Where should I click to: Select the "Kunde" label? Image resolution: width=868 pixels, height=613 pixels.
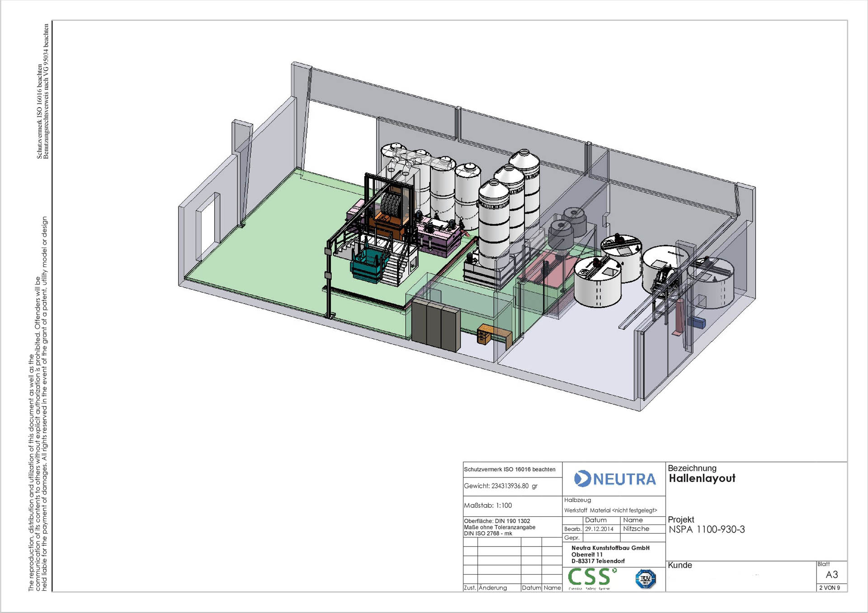click(x=680, y=565)
